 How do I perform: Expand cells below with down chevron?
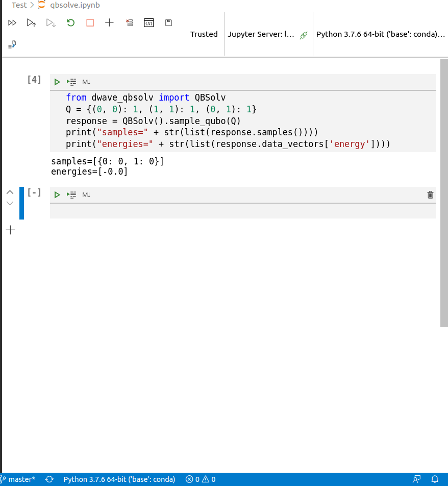tap(10, 203)
